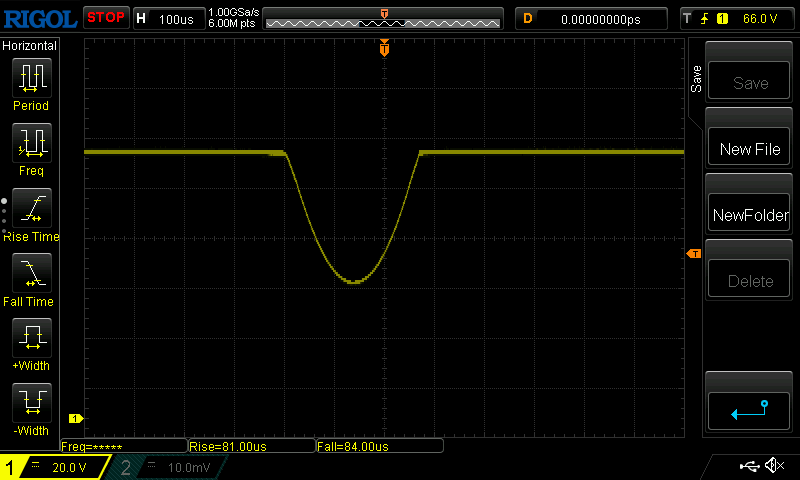Click the Horizontal menu header
This screenshot has width=800, height=480.
(x=30, y=46)
